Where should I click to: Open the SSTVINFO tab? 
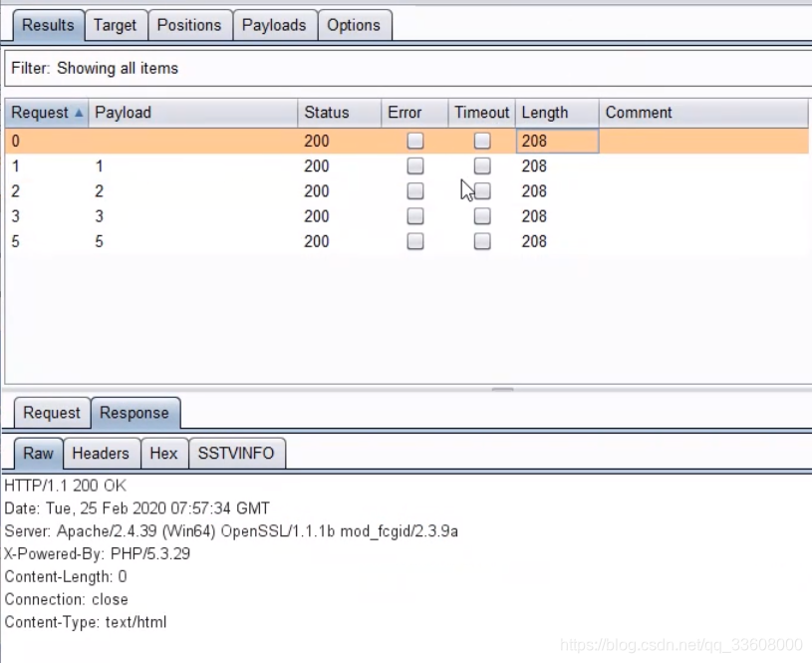click(x=236, y=453)
